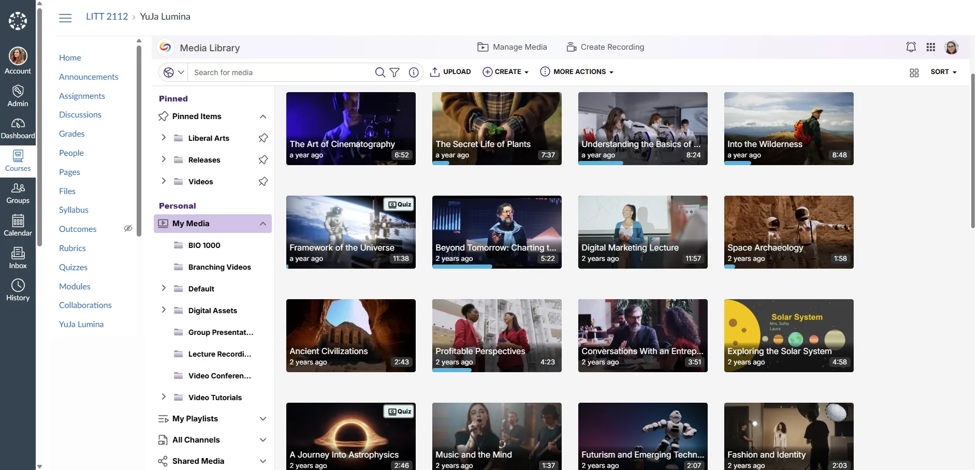This screenshot has height=470, width=980.
Task: Open Canvas Inbox in global sidebar
Action: tap(18, 257)
